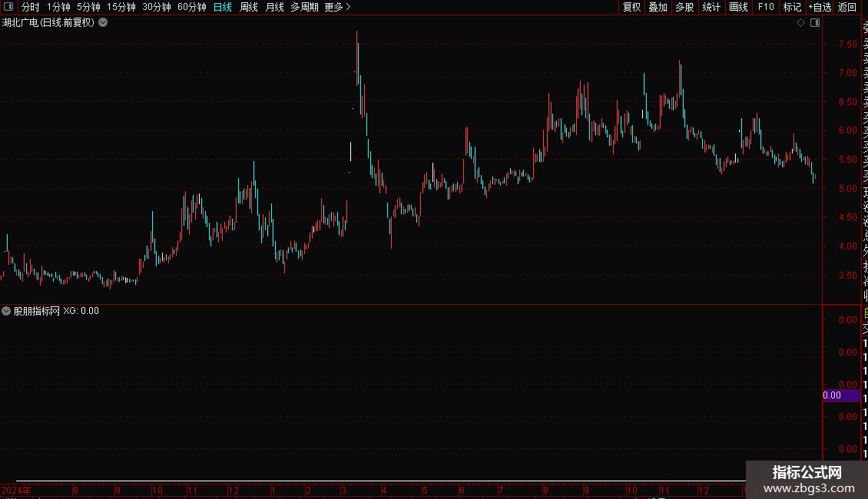Select the 5分钟 period
868x499 pixels.
click(x=88, y=7)
